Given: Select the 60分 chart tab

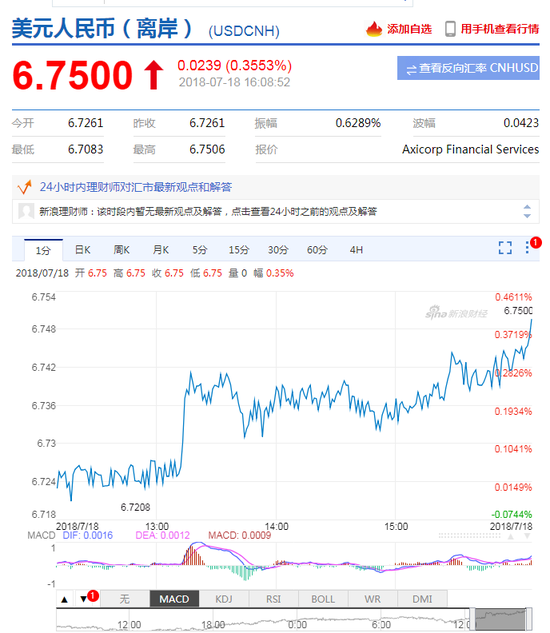Looking at the screenshot, I should coord(317,250).
